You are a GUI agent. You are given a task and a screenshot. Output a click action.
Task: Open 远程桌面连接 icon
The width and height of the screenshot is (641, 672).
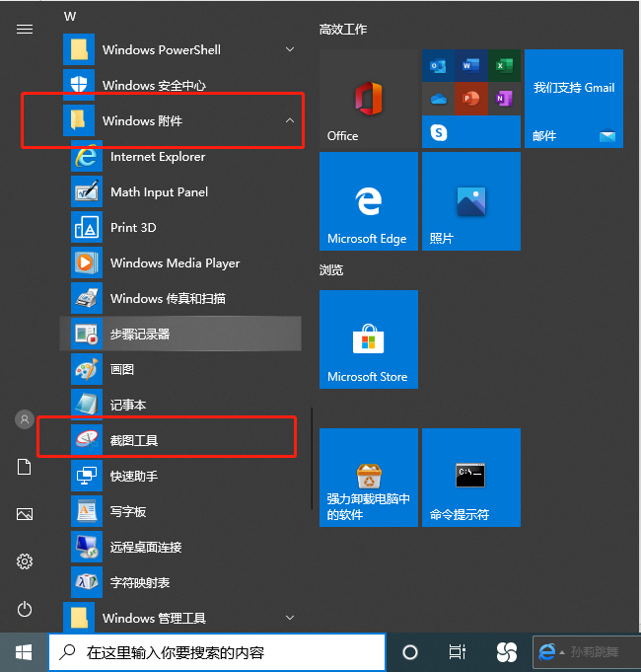click(87, 547)
